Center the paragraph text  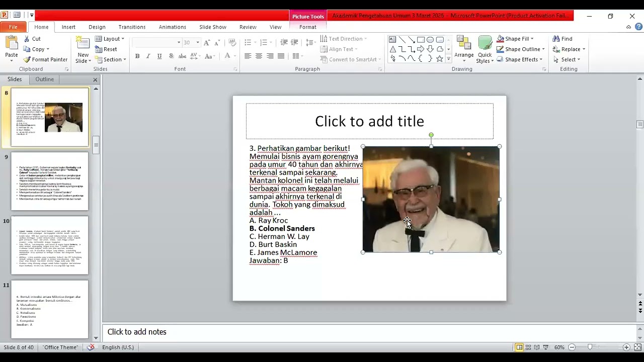point(259,56)
